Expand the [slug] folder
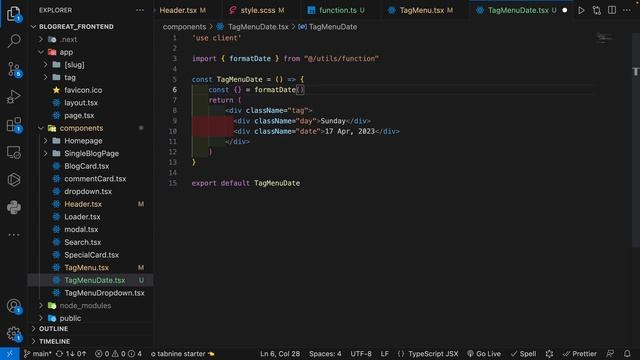This screenshot has height=360, width=640. 73,65
